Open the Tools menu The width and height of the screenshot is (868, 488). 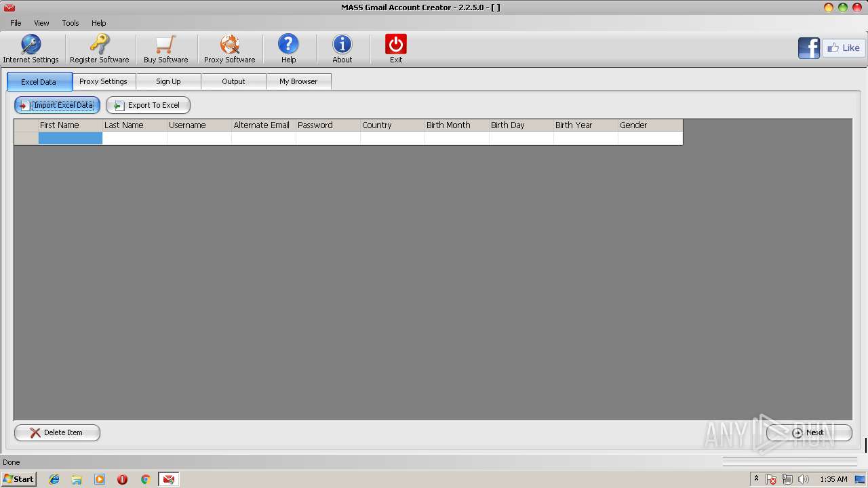coord(71,23)
